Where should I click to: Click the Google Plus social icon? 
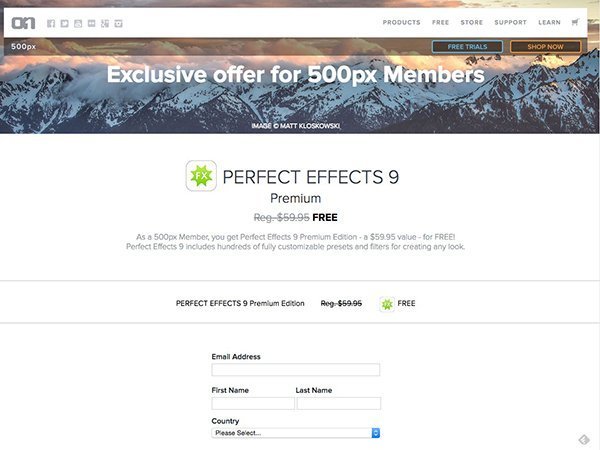(105, 23)
